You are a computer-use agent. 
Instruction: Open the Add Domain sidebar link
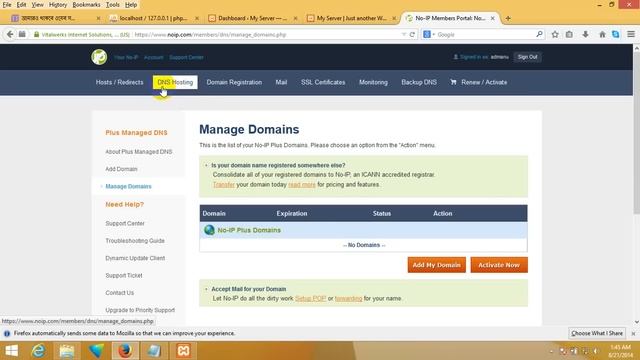click(x=121, y=169)
